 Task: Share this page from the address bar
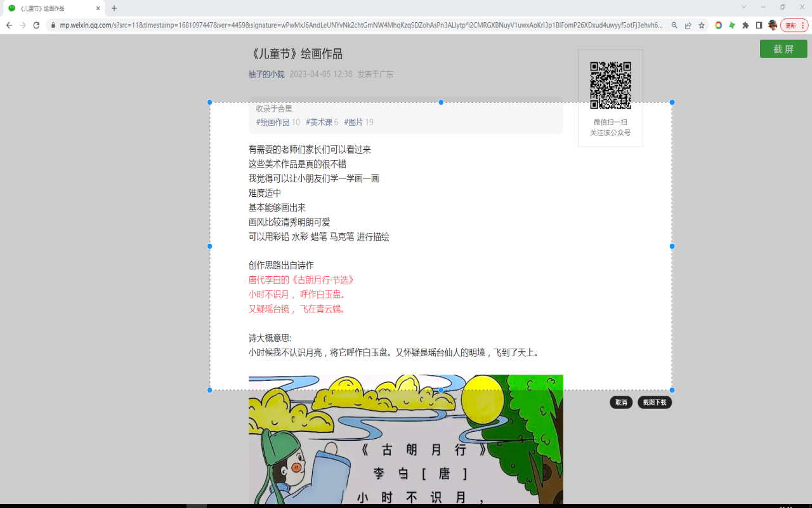688,25
